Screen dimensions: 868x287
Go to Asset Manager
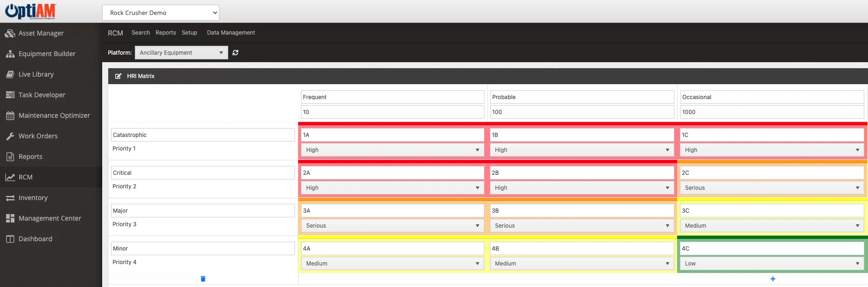(x=41, y=33)
